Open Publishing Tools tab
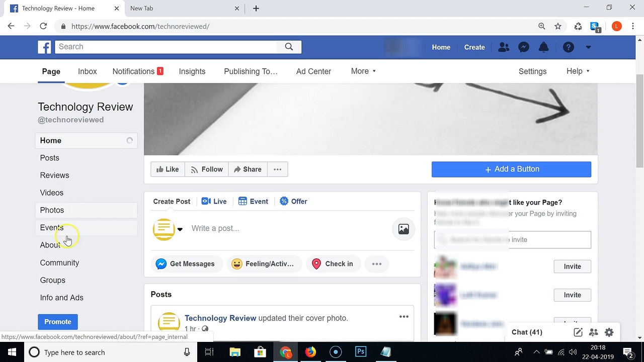 point(251,71)
